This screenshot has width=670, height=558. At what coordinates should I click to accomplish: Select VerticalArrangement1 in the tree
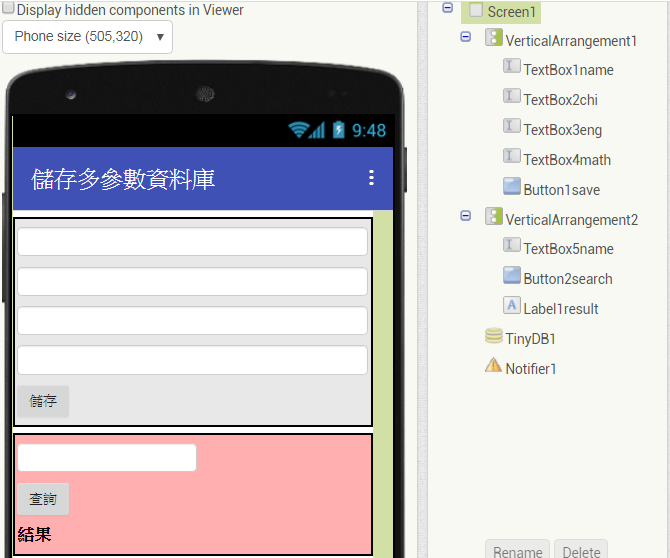571,41
